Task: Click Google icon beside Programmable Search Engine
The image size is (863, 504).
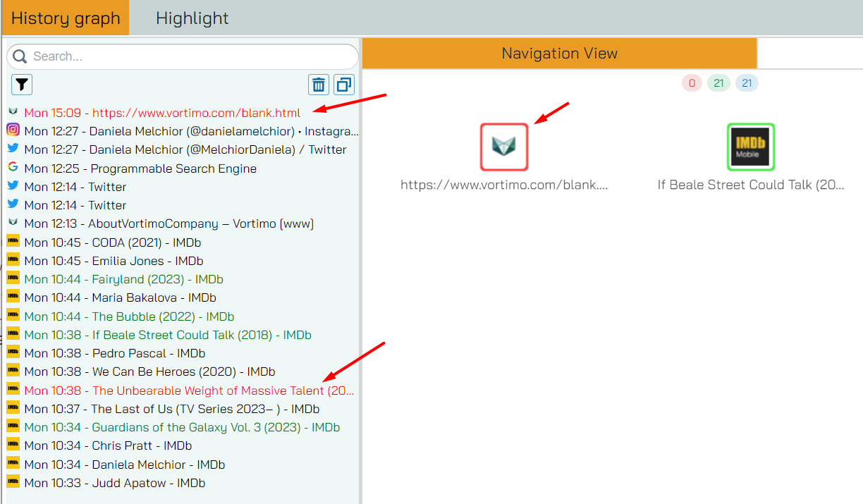Action: (x=13, y=167)
